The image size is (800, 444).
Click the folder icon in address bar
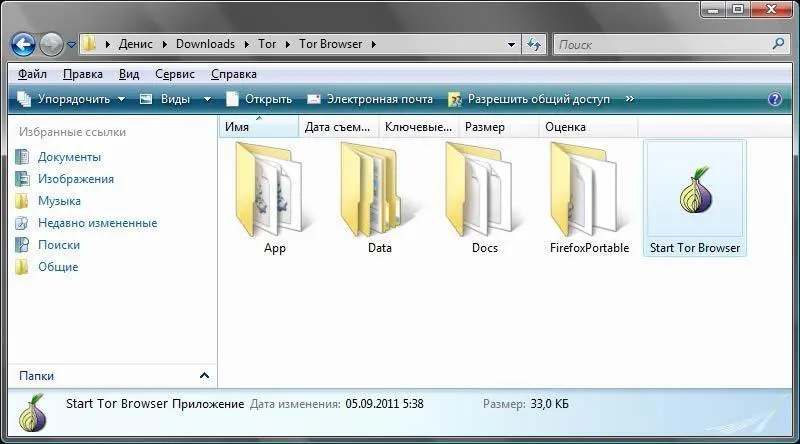[89, 44]
